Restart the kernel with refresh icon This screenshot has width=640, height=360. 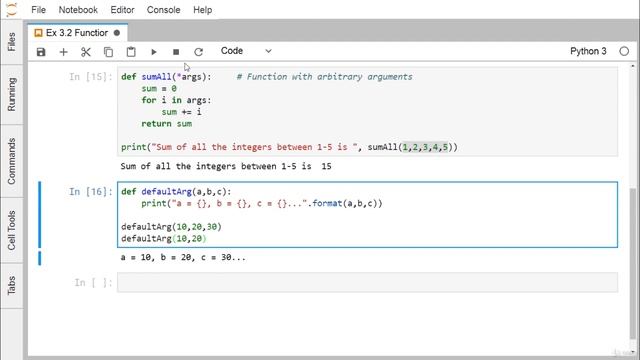coord(198,52)
